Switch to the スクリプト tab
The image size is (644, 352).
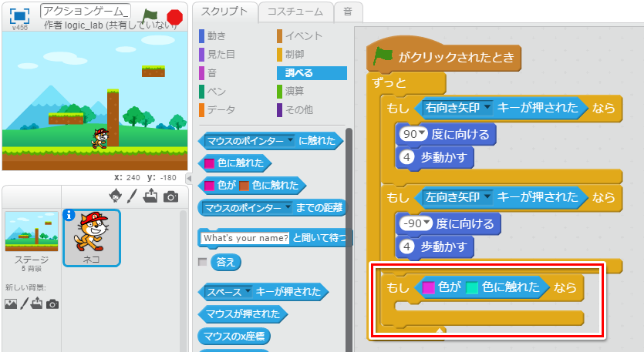click(x=224, y=12)
